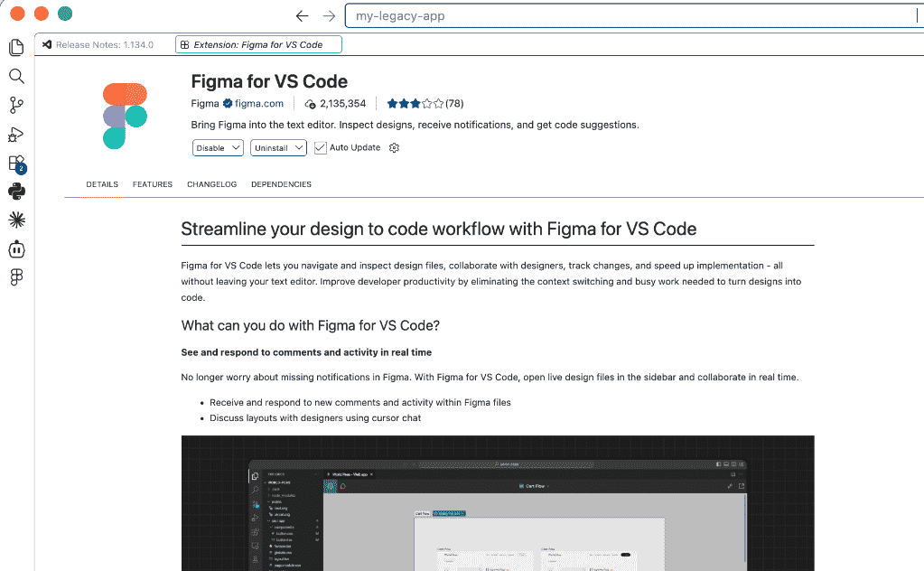Open the DETAILS tab
This screenshot has width=924, height=571.
102,184
